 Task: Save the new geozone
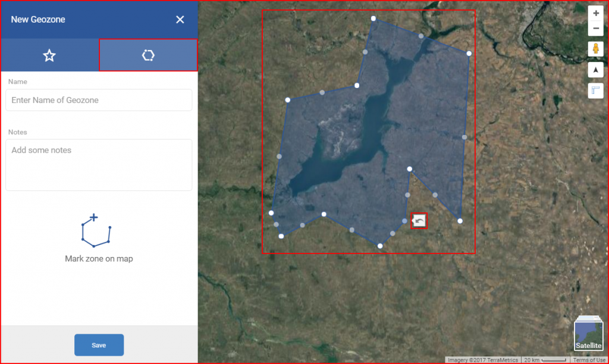pyautogui.click(x=99, y=345)
